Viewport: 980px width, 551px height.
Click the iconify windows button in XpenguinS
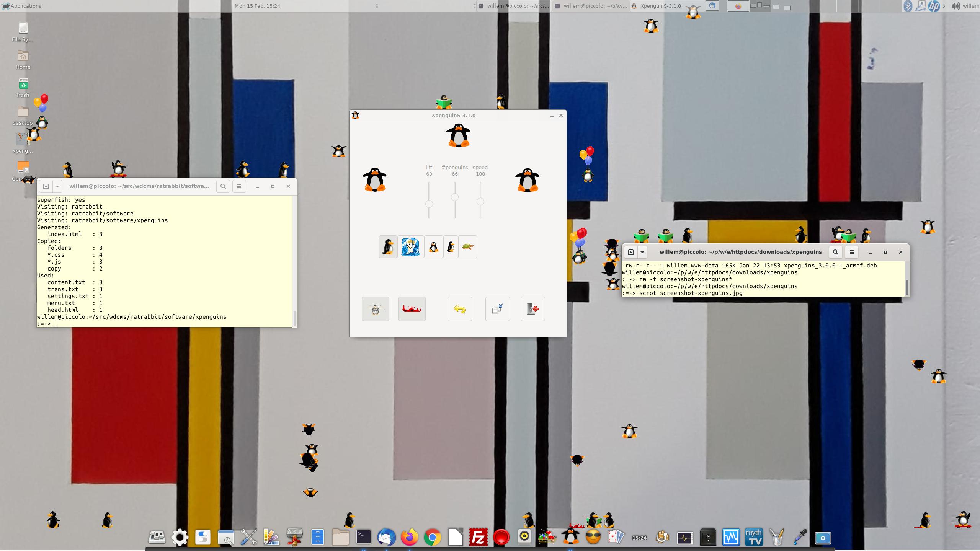pyautogui.click(x=497, y=309)
